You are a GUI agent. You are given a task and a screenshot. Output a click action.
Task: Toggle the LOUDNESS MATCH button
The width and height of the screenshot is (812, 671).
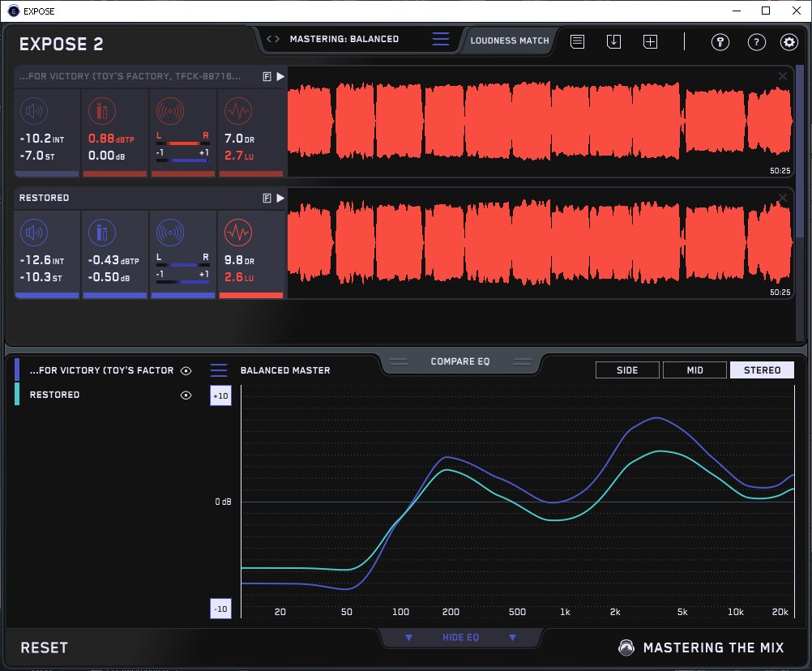(510, 40)
